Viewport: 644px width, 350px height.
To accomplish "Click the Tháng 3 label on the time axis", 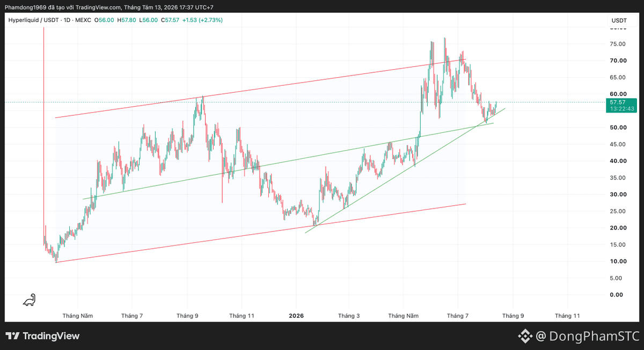I will 349,316.
